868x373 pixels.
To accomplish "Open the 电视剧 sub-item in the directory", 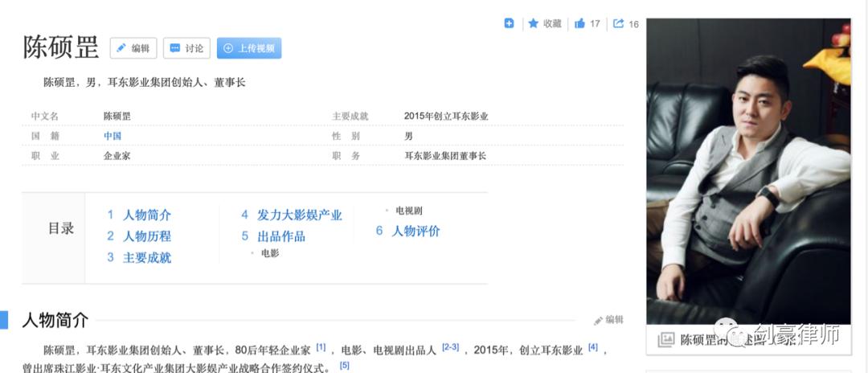I will click(x=408, y=211).
